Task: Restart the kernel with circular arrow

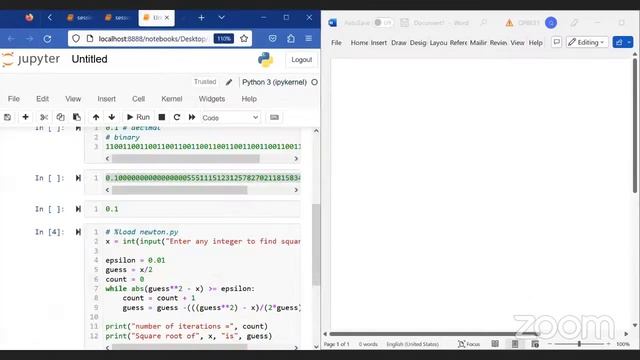Action: tap(177, 118)
